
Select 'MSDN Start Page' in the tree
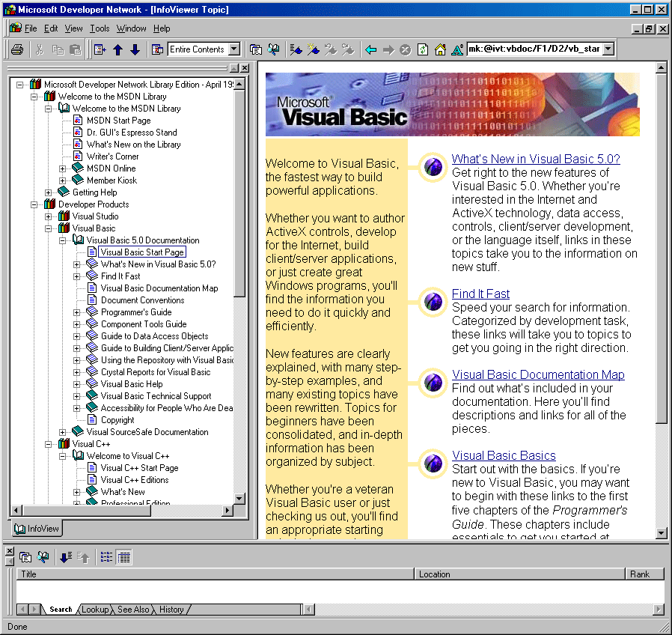pyautogui.click(x=119, y=121)
